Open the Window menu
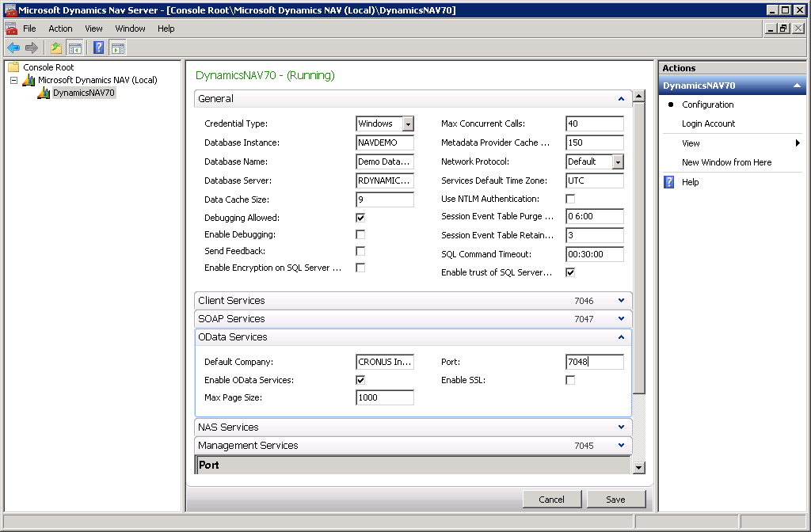This screenshot has height=532, width=811. point(130,28)
